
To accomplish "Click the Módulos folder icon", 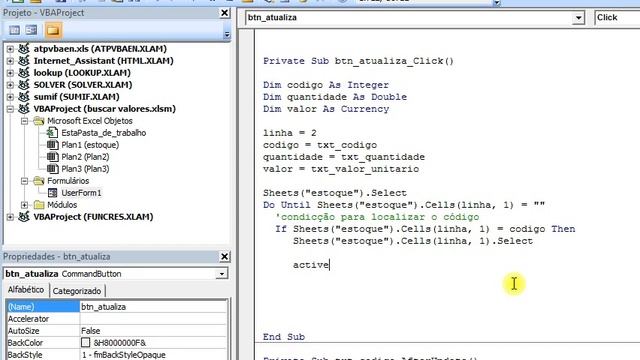I will click(x=39, y=204).
